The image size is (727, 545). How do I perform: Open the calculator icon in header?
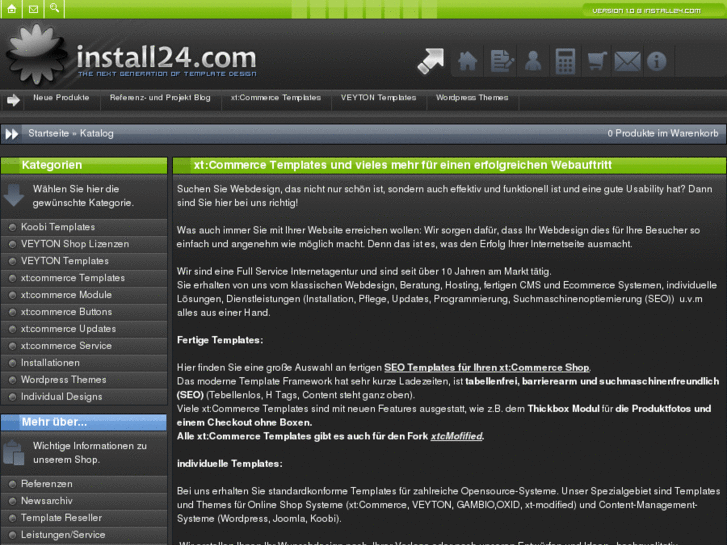coord(565,61)
